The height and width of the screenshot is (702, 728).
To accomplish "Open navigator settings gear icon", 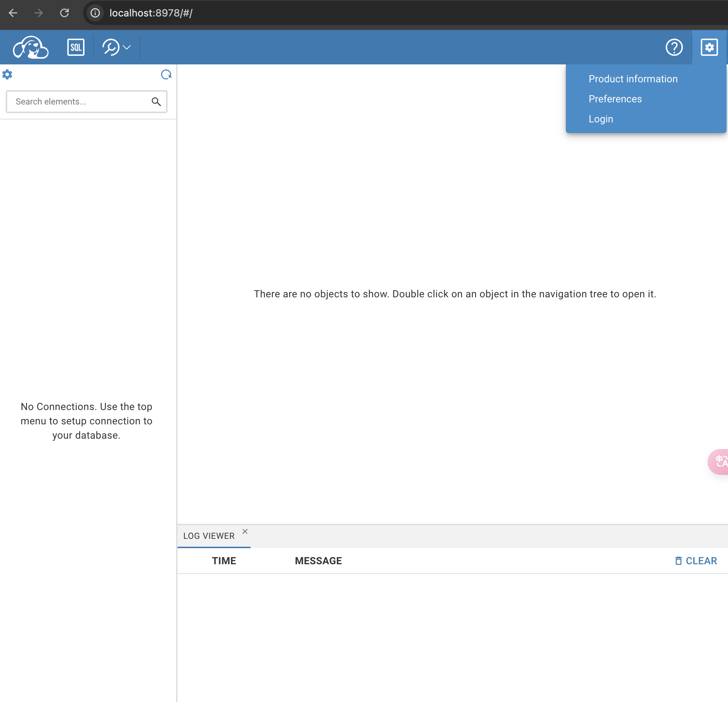I will coord(8,75).
